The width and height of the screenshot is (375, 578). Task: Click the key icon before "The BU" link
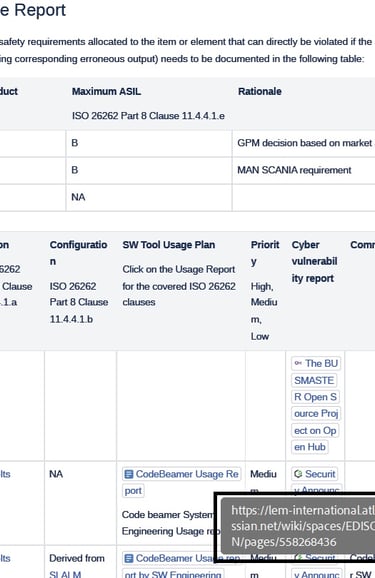298,363
